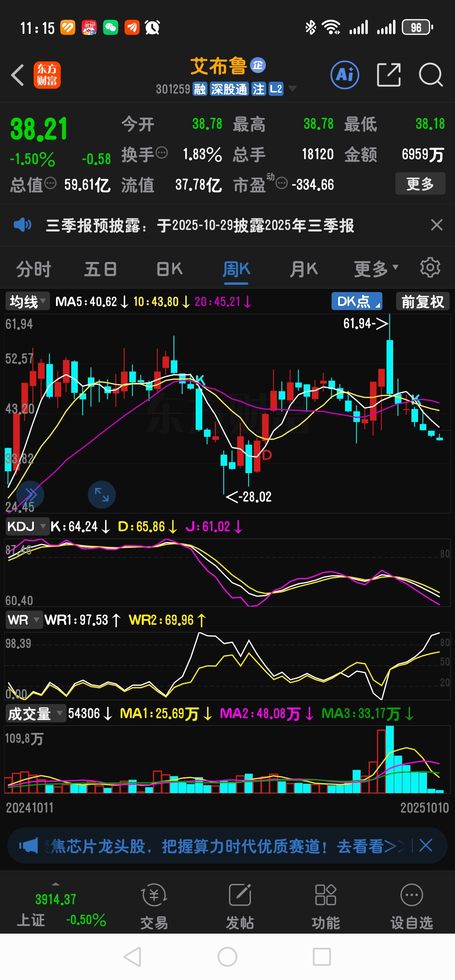Open the 去看看 promo link
Viewport: 455px width, 980px height.
[x=371, y=846]
